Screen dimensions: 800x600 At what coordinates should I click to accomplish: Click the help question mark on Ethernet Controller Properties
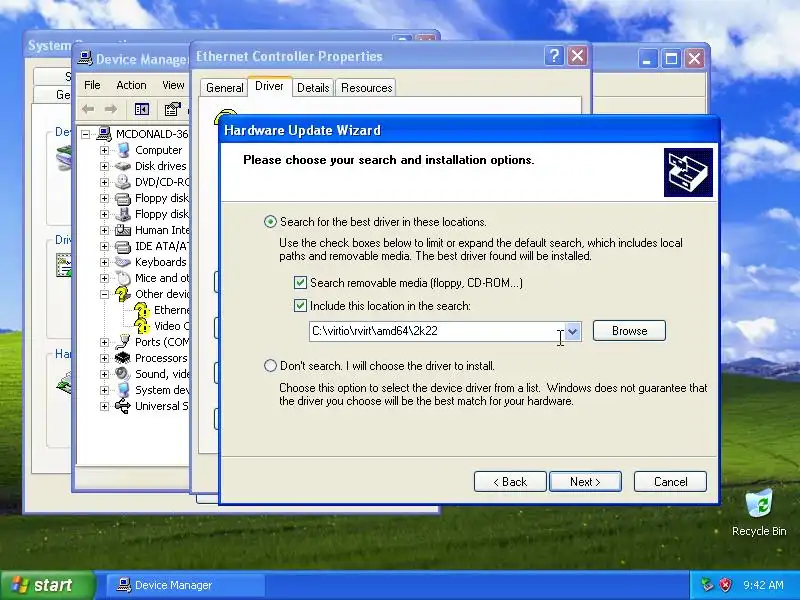click(554, 56)
